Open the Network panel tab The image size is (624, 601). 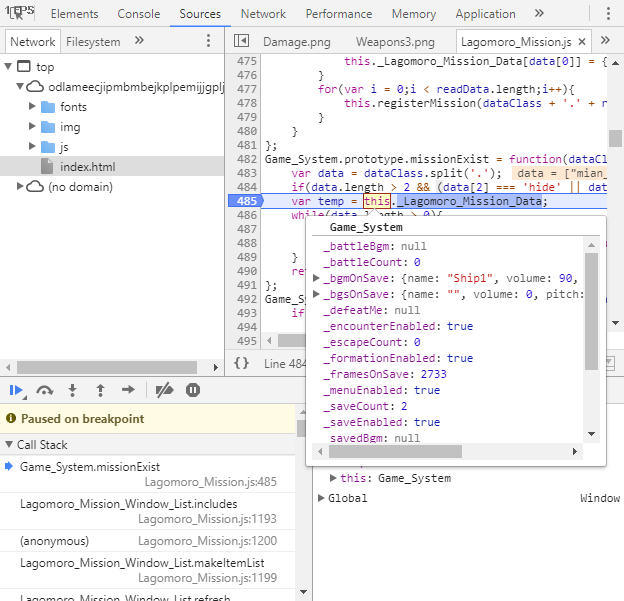pyautogui.click(x=263, y=14)
